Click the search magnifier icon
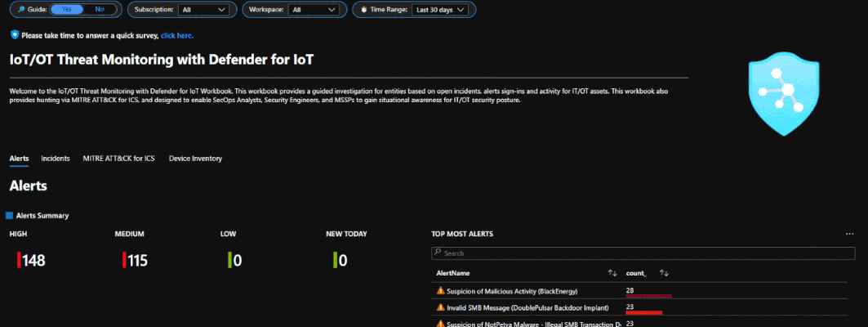The width and height of the screenshot is (868, 327). pos(438,253)
